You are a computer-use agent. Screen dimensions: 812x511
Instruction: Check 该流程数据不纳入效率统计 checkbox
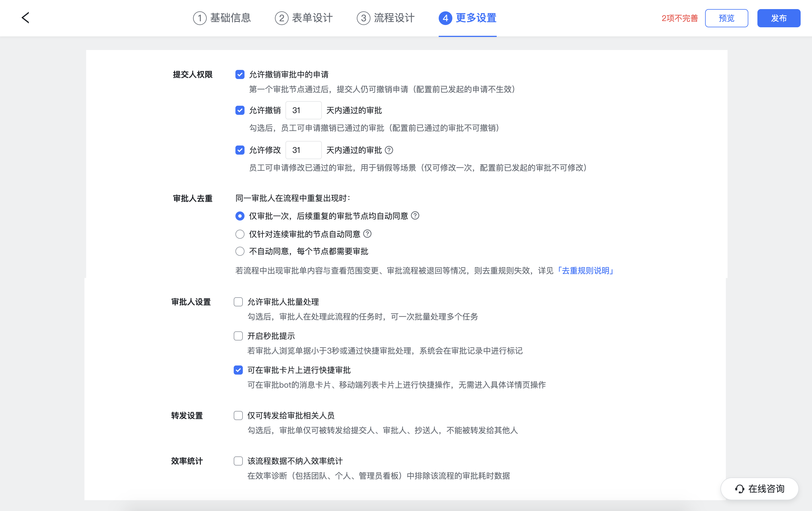tap(239, 461)
